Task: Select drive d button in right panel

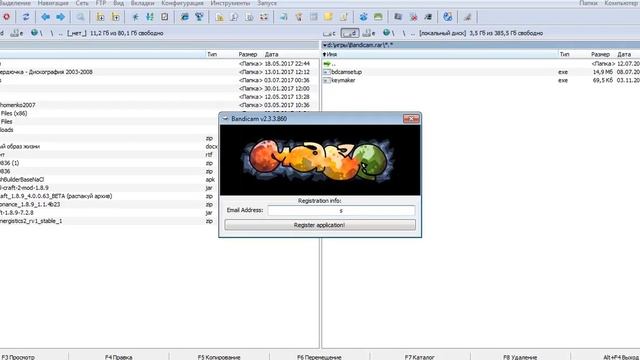Action: (350, 33)
